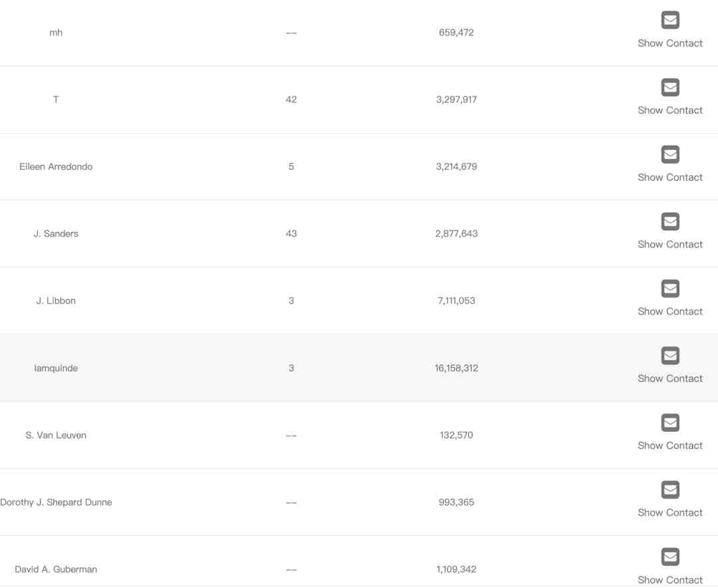Reveal contact info for J. Sanders
Screen dimensions: 718x588
pyautogui.click(x=670, y=245)
